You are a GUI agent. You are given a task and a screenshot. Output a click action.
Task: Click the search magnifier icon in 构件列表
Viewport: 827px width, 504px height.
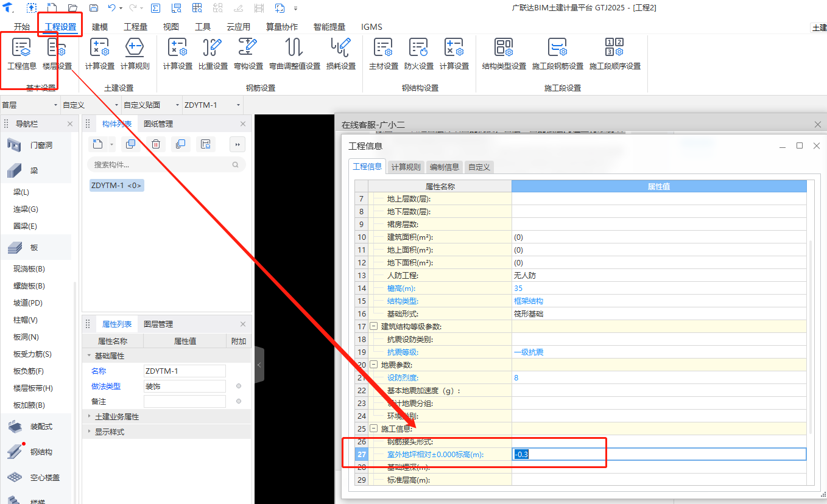click(236, 164)
